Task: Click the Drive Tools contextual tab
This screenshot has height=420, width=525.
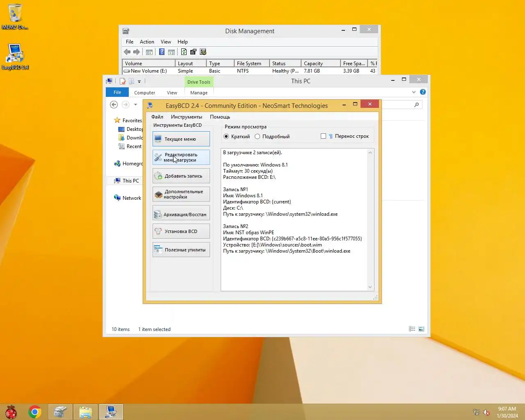Action: click(x=199, y=82)
